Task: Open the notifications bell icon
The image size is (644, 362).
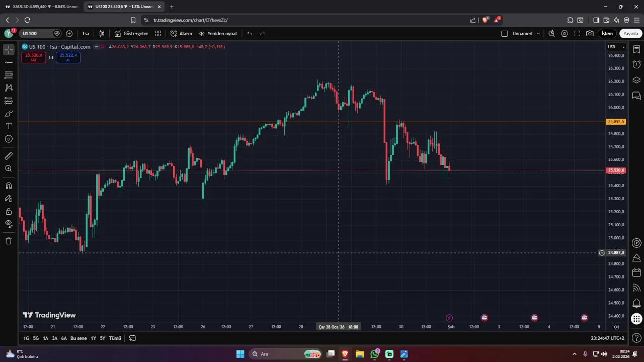Action: [636, 303]
